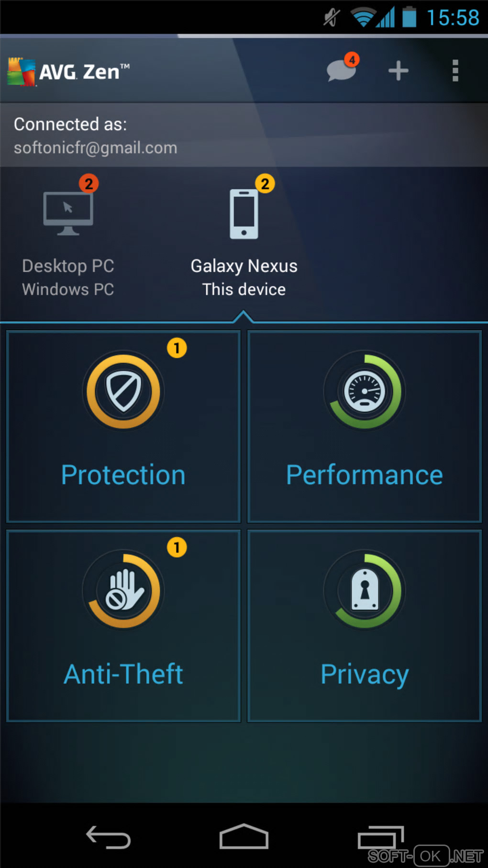Open the messages speech bubble icon
488x868 pixels.
tap(341, 70)
